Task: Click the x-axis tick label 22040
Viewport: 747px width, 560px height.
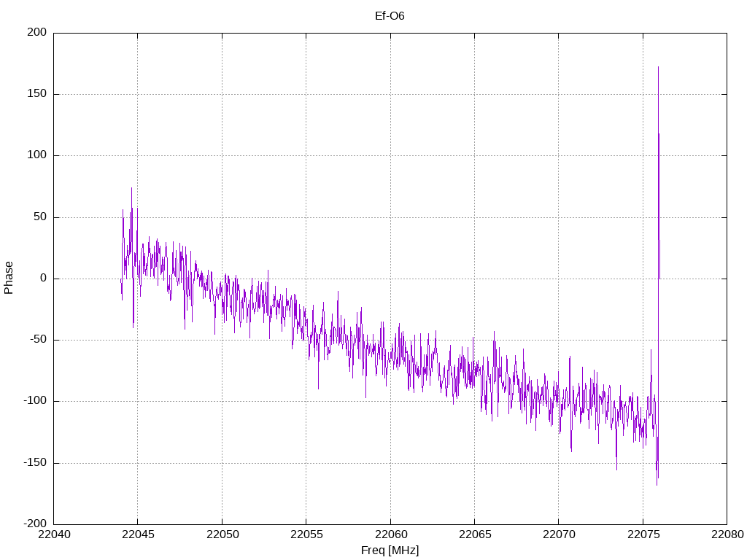Action: tap(54, 534)
